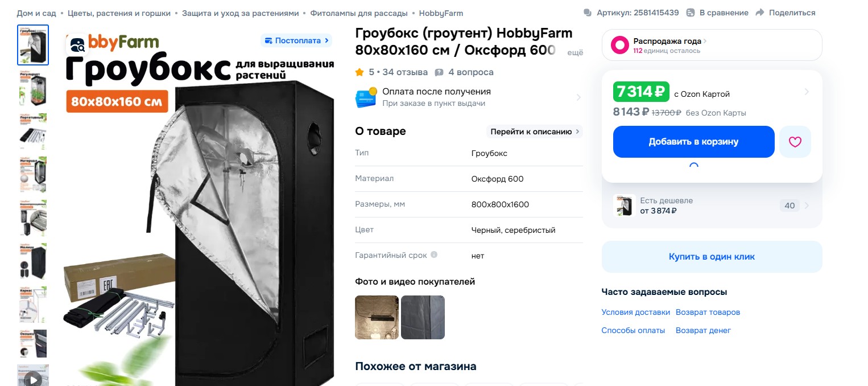868x386 pixels.
Task: Click the questions chat icon near 4 вопроса
Action: point(439,72)
